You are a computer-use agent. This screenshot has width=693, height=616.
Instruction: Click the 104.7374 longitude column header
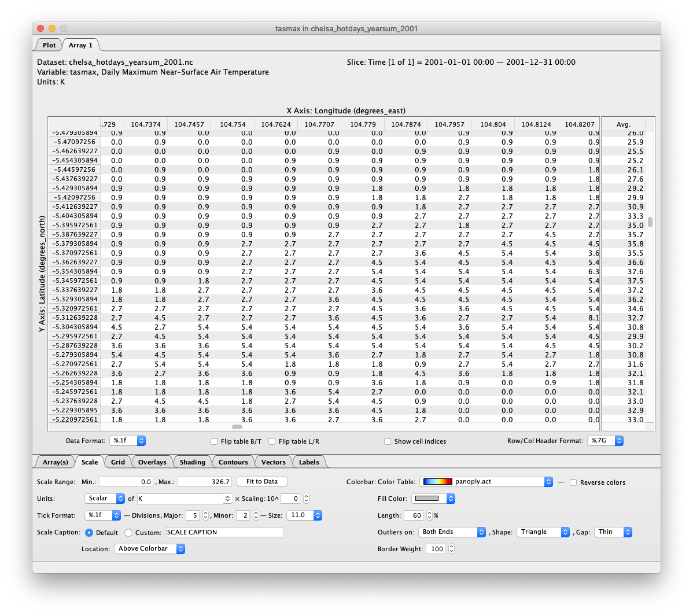[x=146, y=124]
